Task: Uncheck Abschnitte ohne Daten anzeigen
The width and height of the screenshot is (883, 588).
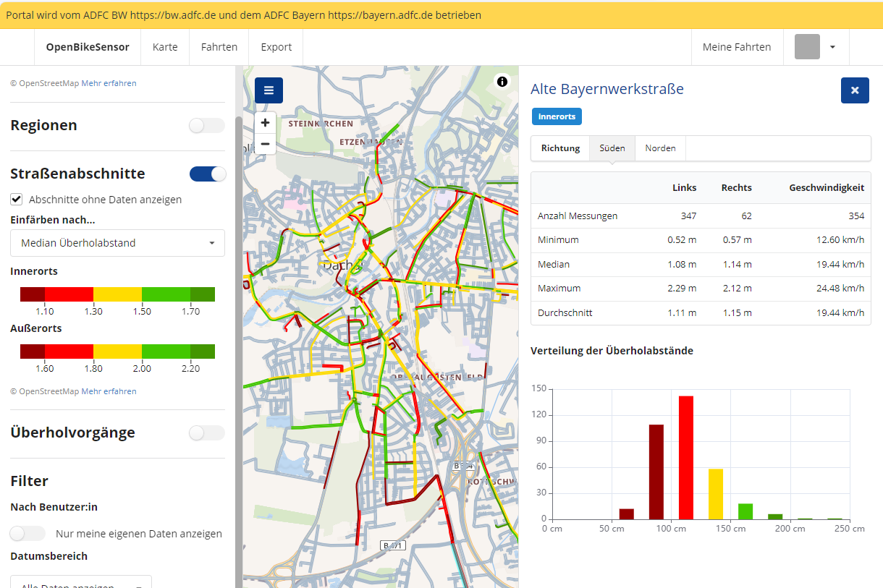Action: 17,200
